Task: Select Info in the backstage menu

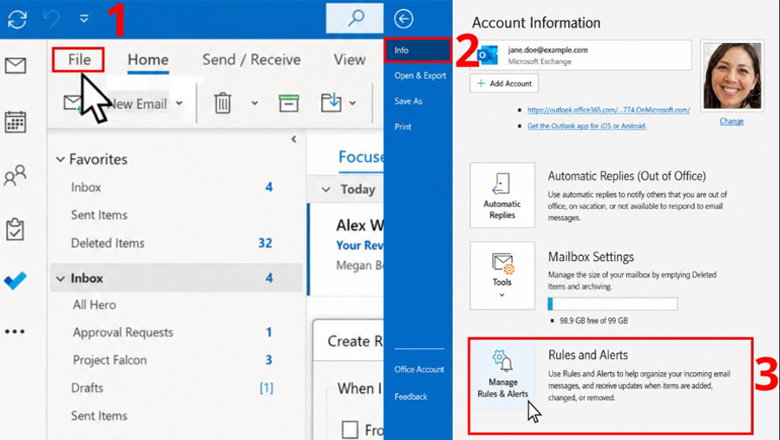Action: 417,50
